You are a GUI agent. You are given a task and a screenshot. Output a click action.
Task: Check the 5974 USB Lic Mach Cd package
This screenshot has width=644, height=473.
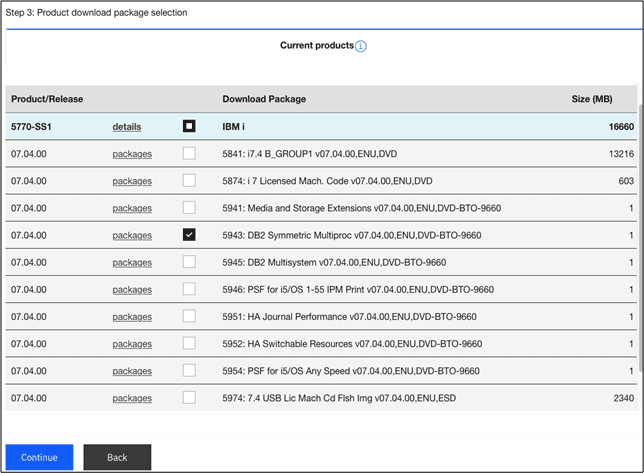coord(189,397)
